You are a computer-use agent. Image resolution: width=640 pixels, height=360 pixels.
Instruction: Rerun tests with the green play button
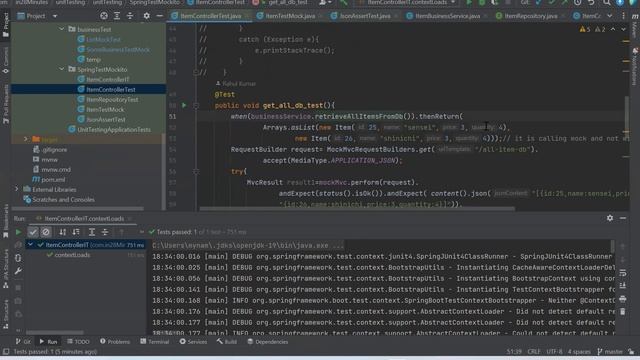pos(18,232)
